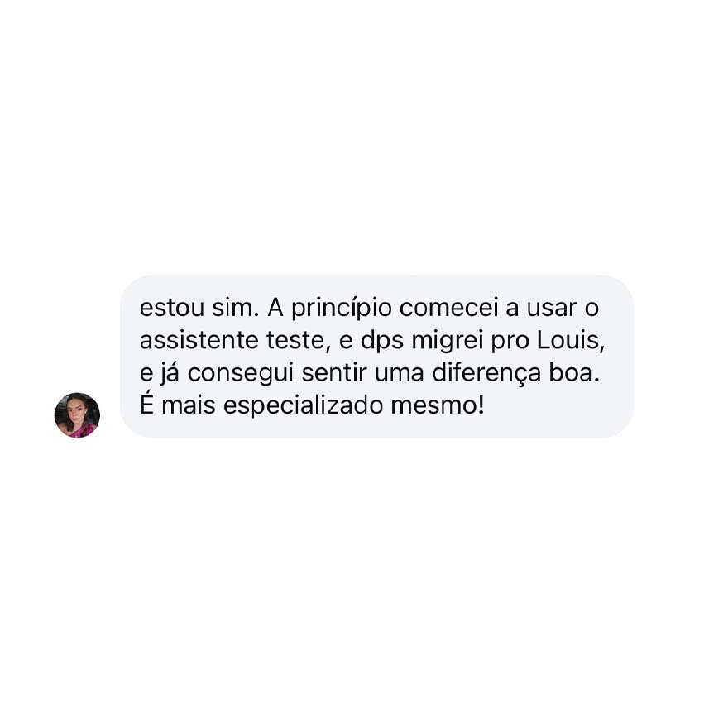Click the word "princípio" in the first line
728x728 pixels.
click(342, 308)
